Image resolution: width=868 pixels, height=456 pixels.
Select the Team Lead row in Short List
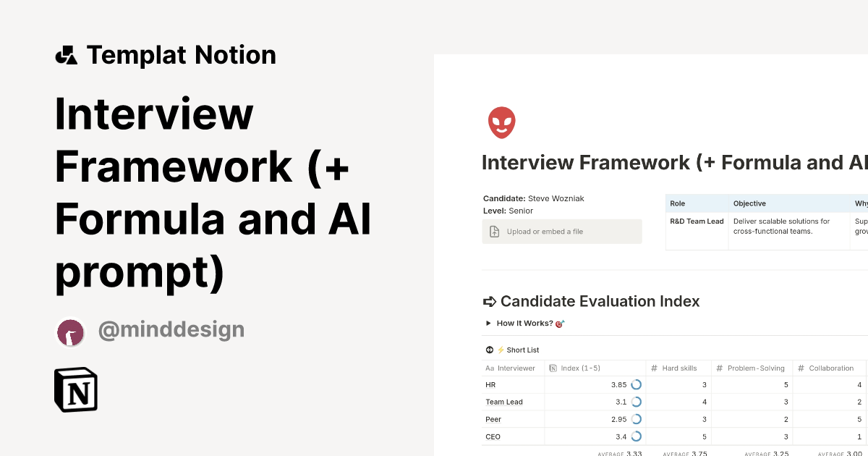[504, 402]
